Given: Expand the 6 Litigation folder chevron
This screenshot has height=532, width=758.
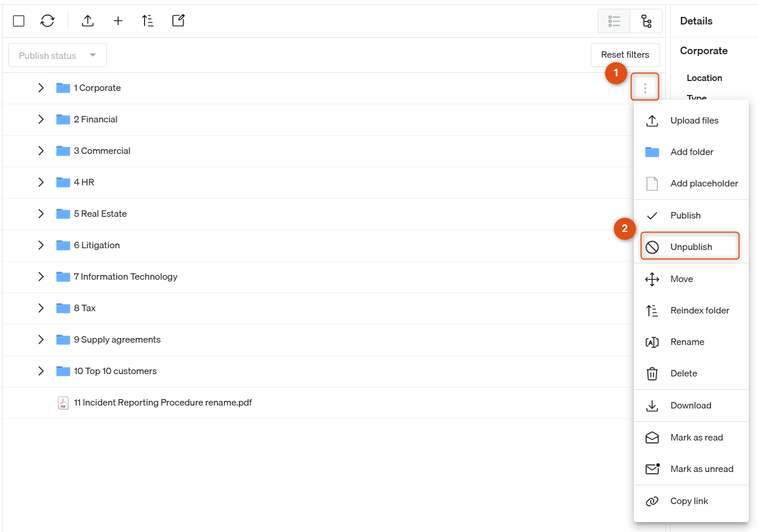Looking at the screenshot, I should point(41,245).
